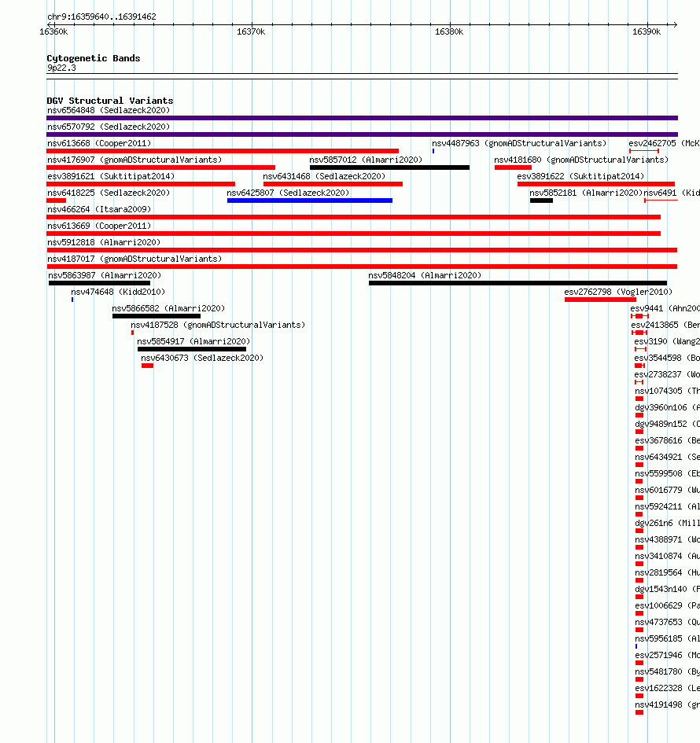Select the esv1006629 variant label

click(x=667, y=606)
